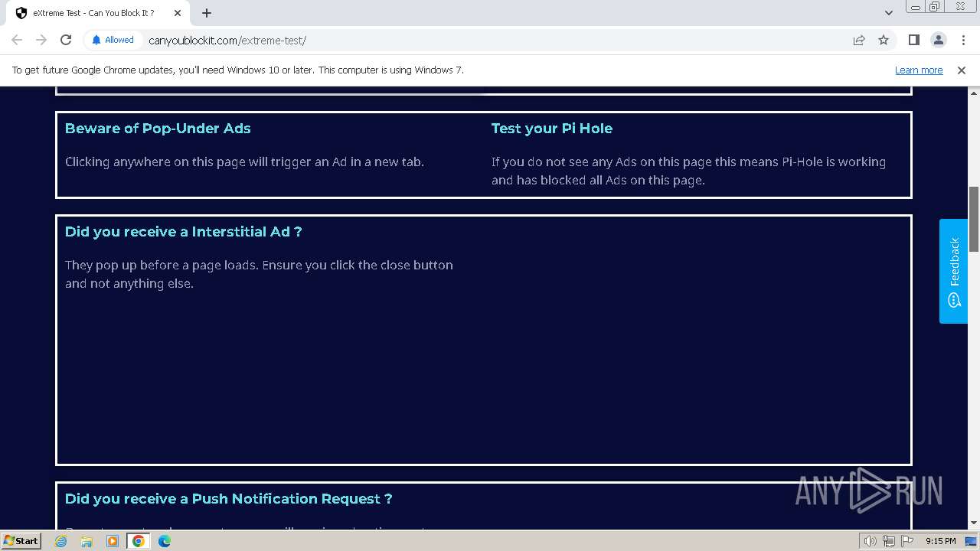Open the network tray icon
Screen dimensions: 980x551
coord(889,541)
